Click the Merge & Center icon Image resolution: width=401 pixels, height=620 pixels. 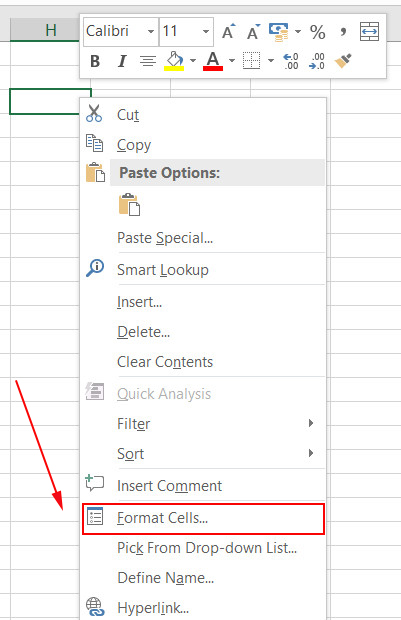pos(369,32)
